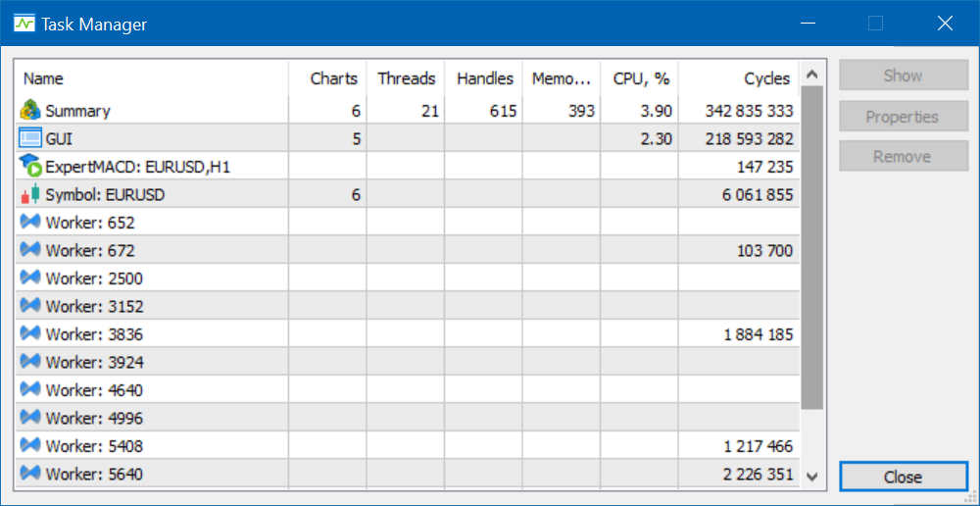Click the Cycles column header
The height and width of the screenshot is (506, 980).
766,78
